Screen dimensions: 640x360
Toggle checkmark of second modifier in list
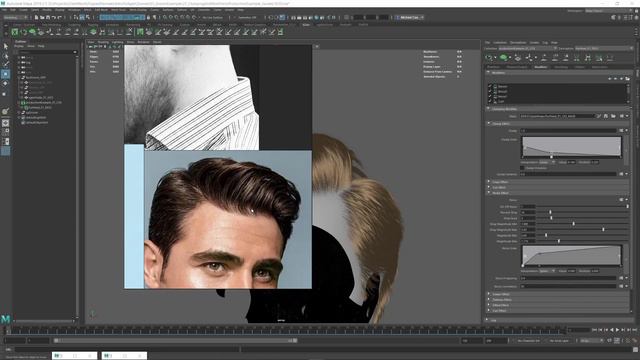coord(490,91)
